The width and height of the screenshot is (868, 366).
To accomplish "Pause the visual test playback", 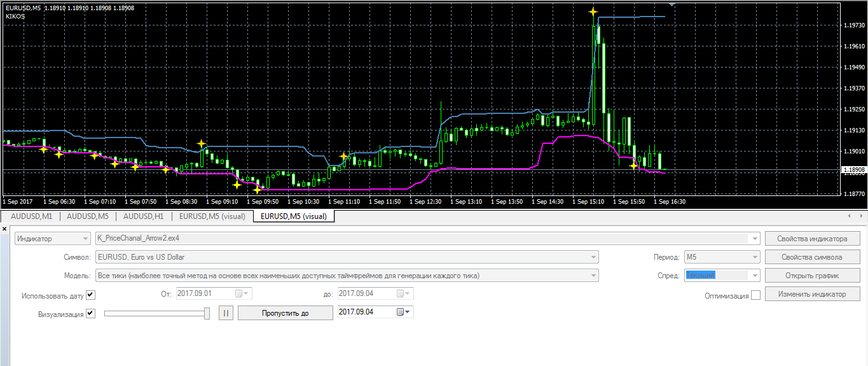I will [x=227, y=313].
